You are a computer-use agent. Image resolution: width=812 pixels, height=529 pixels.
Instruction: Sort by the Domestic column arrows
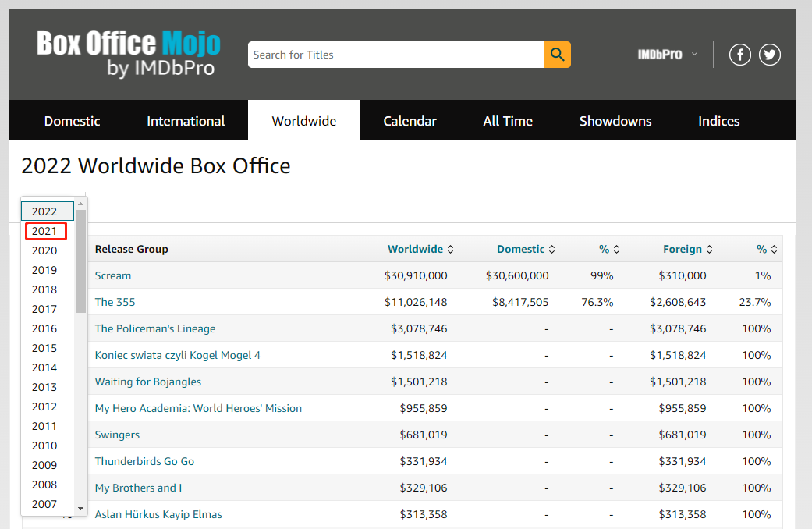[552, 250]
